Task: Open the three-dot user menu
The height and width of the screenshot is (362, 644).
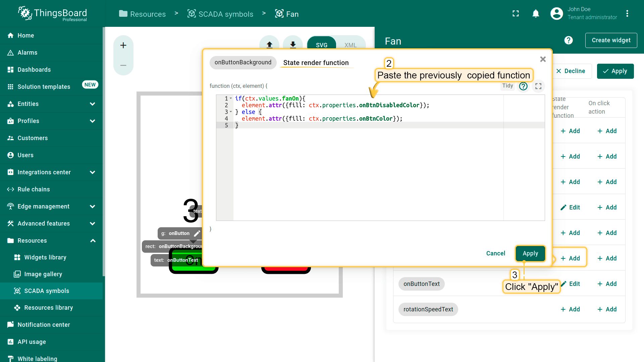Action: pos(627,13)
